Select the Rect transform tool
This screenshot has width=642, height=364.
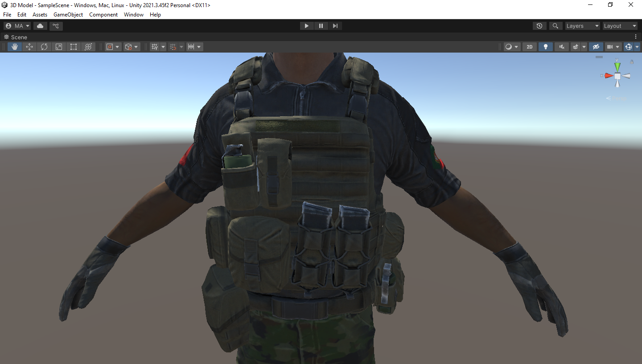tap(74, 47)
